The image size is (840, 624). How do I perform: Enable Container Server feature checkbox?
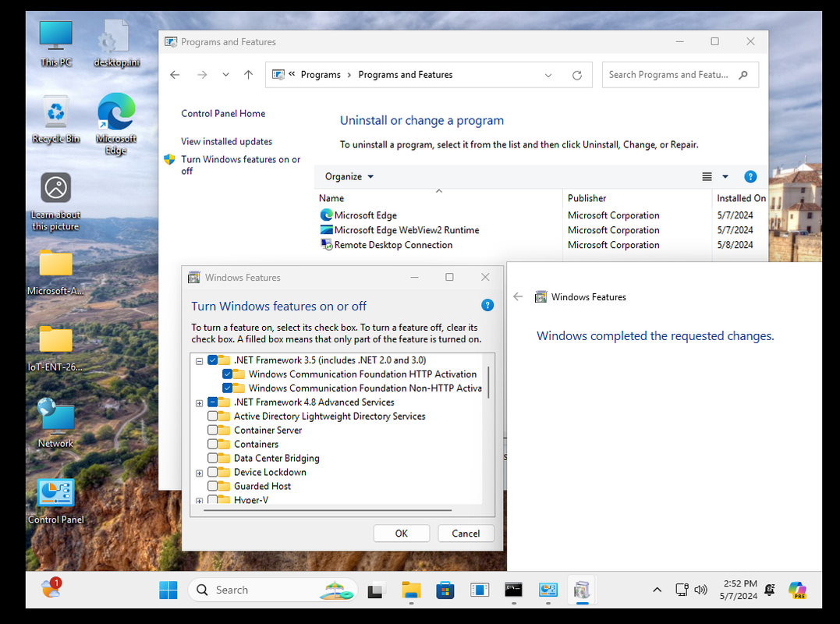213,430
